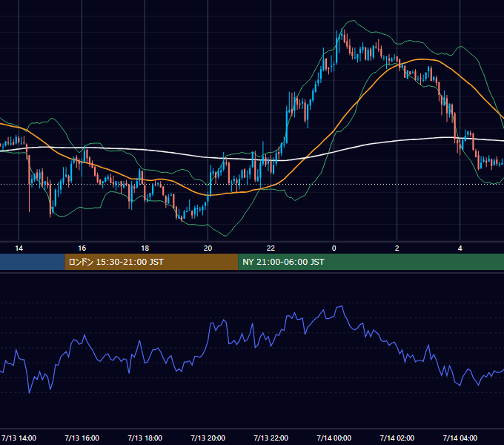Screen dimensions: 504x445
Task: Click the 4 hour axis label
Action: click(x=460, y=248)
